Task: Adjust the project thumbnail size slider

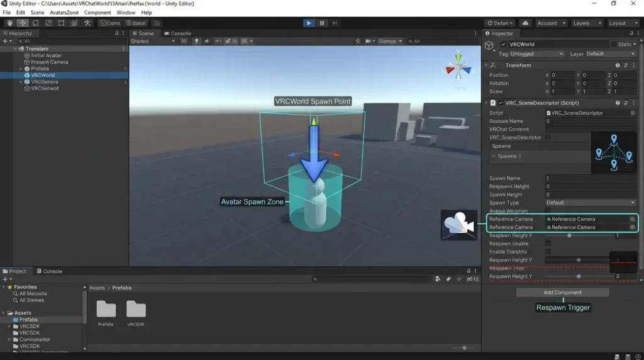Action: point(463,347)
